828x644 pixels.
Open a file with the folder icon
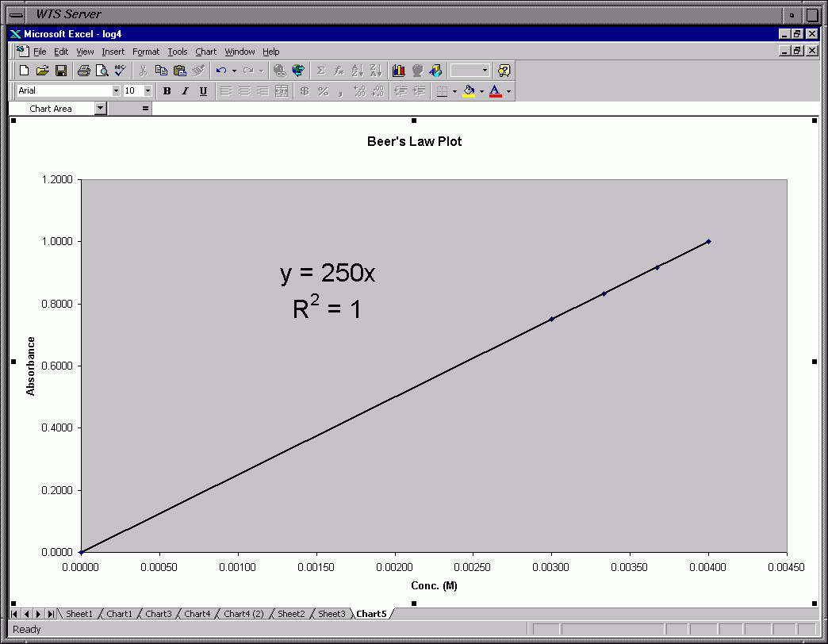pos(43,71)
